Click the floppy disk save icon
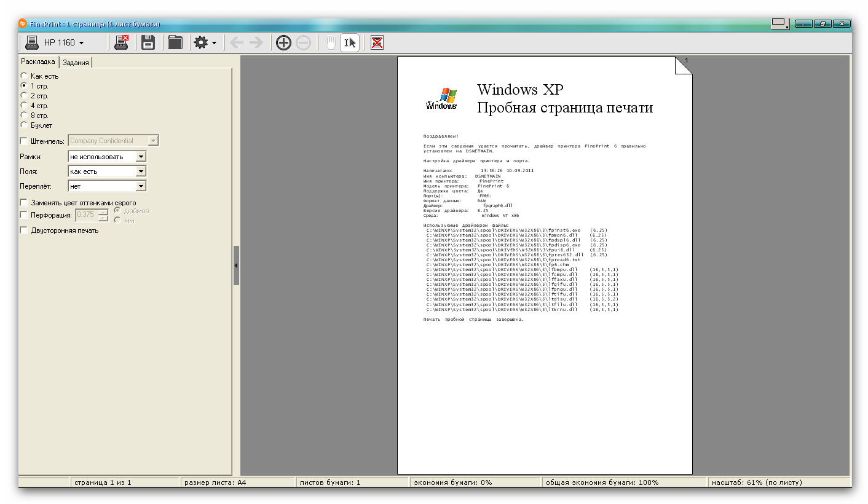This screenshot has width=868, height=504. (148, 42)
